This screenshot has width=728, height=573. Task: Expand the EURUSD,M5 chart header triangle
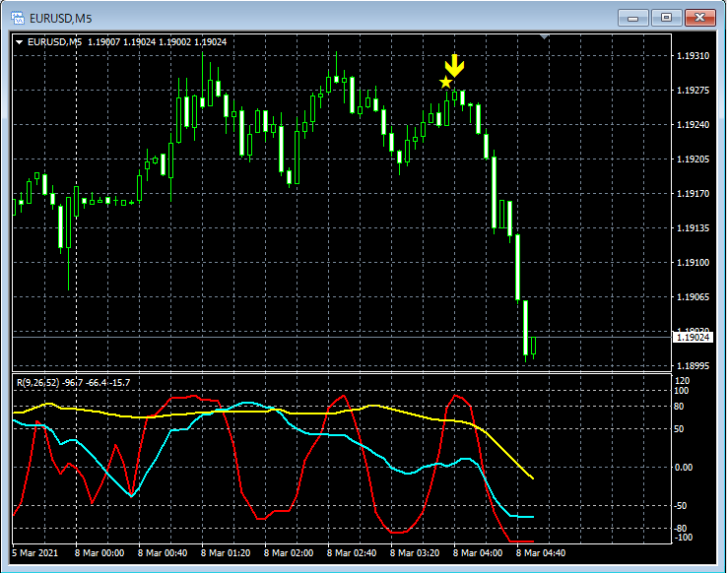pyautogui.click(x=19, y=42)
